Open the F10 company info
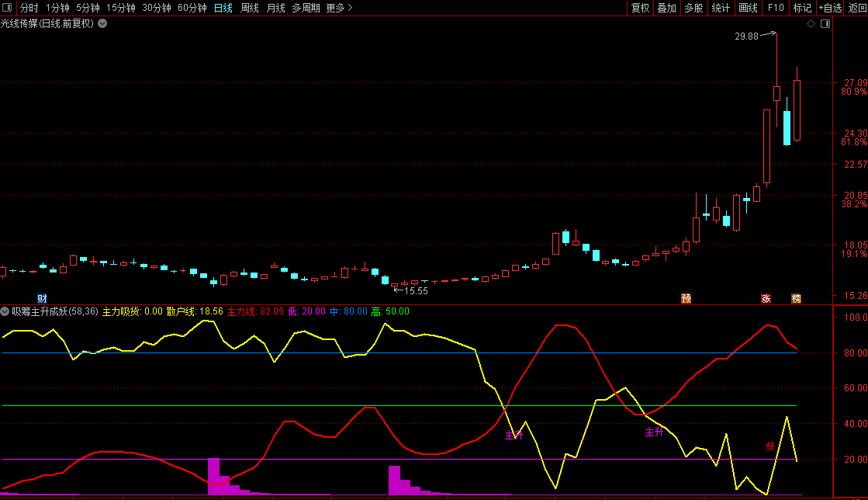Image resolution: width=868 pixels, height=500 pixels. coord(776,8)
